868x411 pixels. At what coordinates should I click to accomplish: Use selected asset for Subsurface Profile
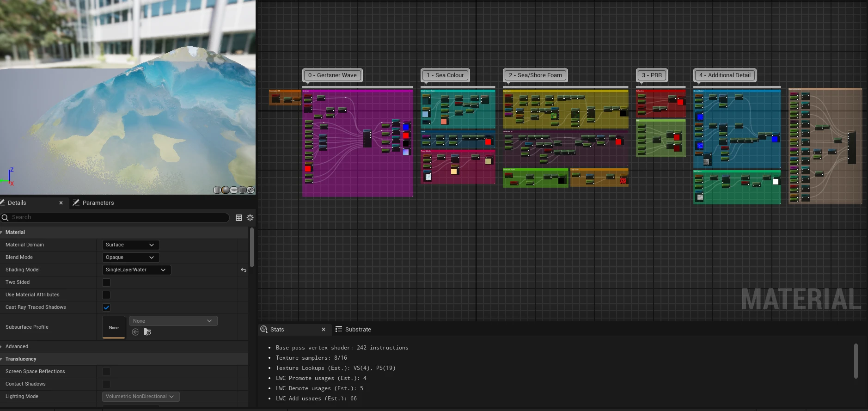click(x=135, y=332)
